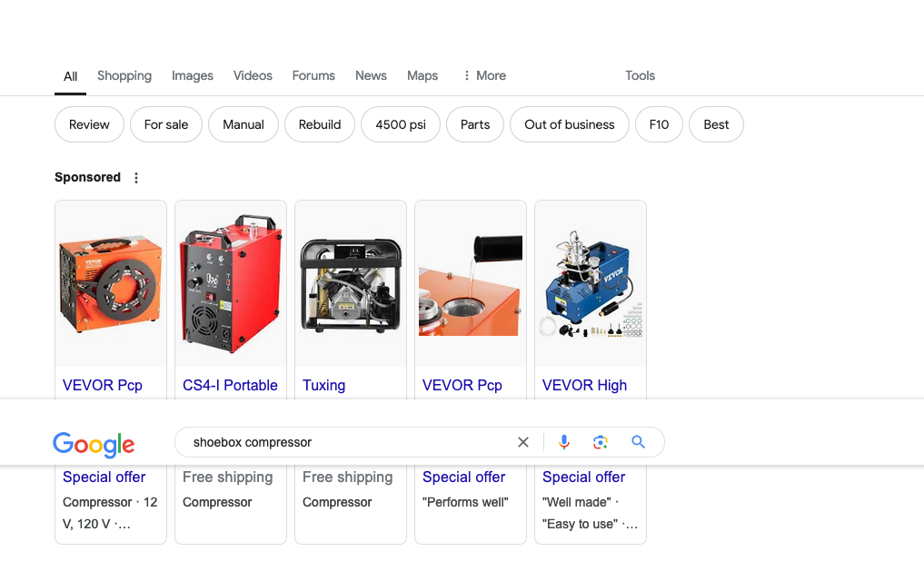Expand the More search categories menu

[485, 75]
